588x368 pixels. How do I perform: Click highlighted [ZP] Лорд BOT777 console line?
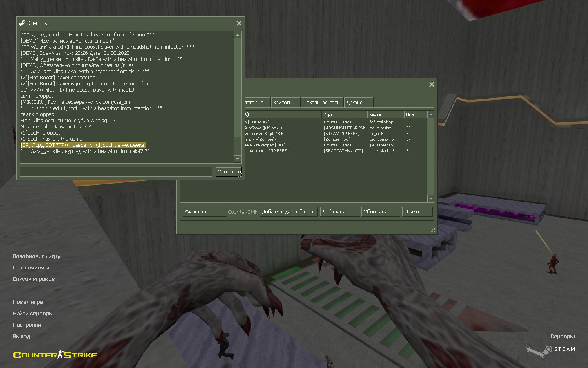click(83, 145)
